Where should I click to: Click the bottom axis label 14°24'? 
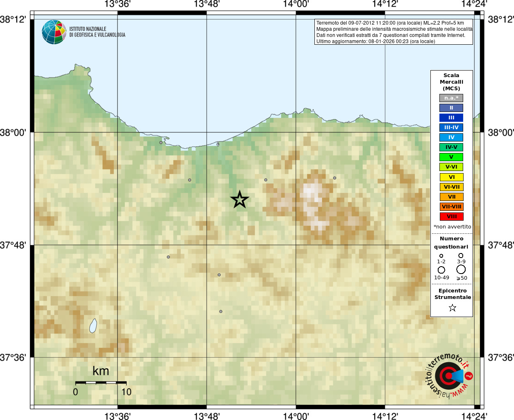tap(474, 416)
